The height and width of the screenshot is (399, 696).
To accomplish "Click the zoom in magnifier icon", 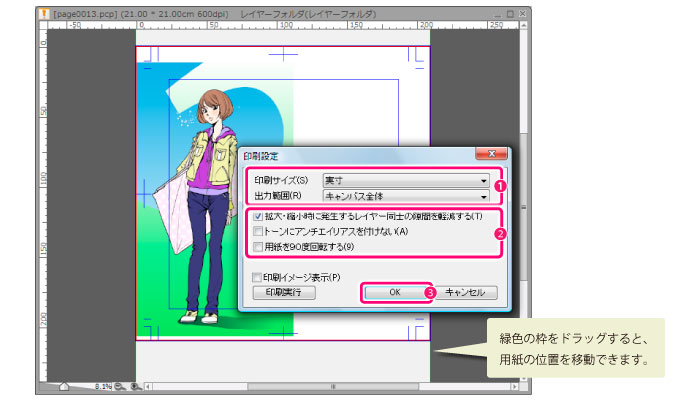I will [136, 387].
